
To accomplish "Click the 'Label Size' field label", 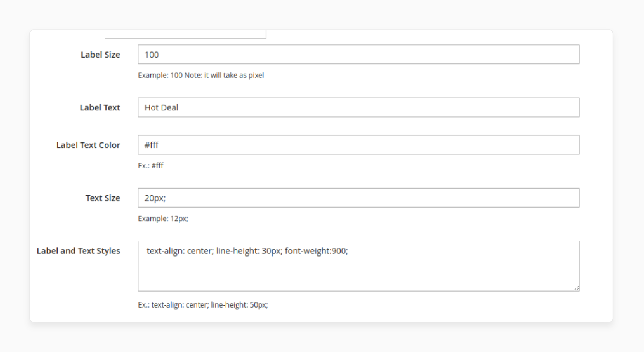I will (x=100, y=55).
